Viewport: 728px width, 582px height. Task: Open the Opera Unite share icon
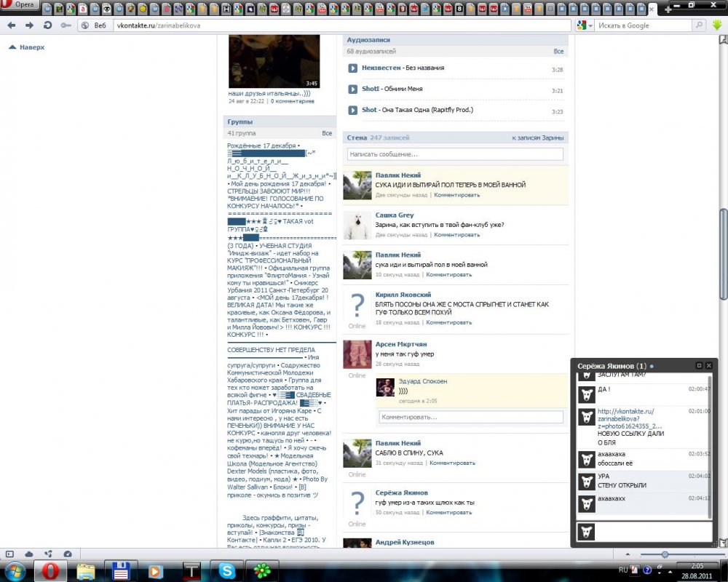tap(48, 554)
